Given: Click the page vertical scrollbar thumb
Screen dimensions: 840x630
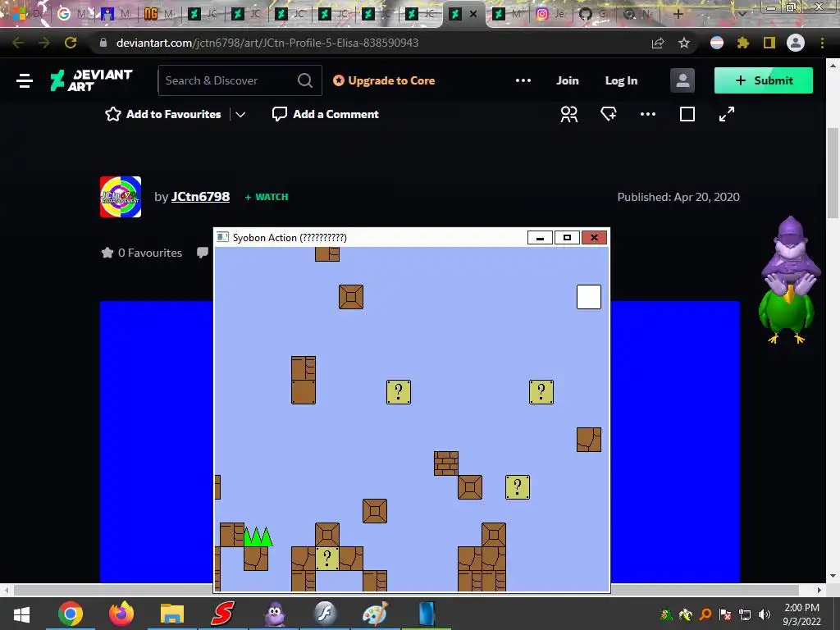Looking at the screenshot, I should [833, 172].
